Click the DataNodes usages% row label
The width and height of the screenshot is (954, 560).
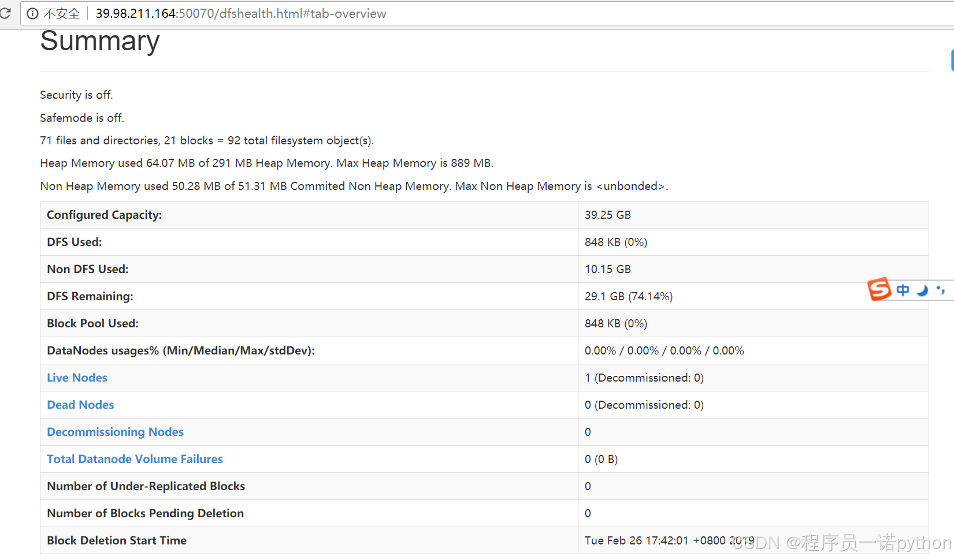tap(181, 350)
